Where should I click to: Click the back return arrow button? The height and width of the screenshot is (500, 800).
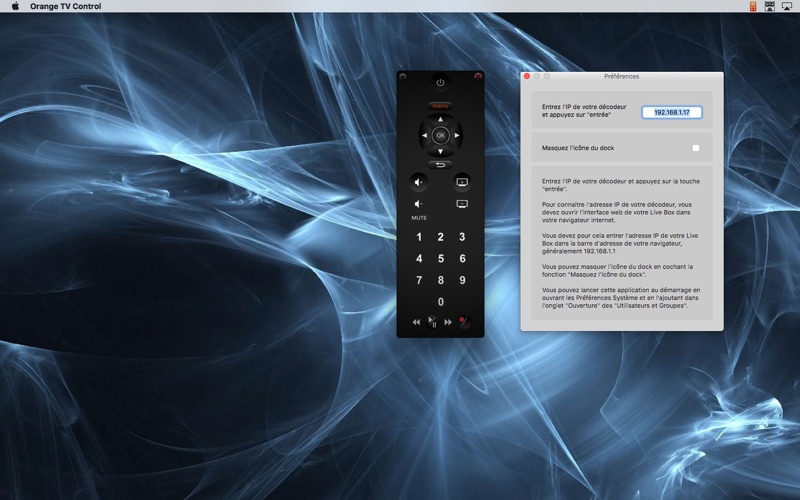440,164
